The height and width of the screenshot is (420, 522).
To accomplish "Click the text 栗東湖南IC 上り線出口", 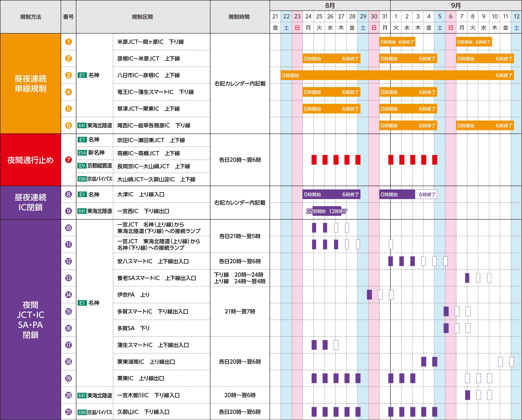I will point(146,362).
